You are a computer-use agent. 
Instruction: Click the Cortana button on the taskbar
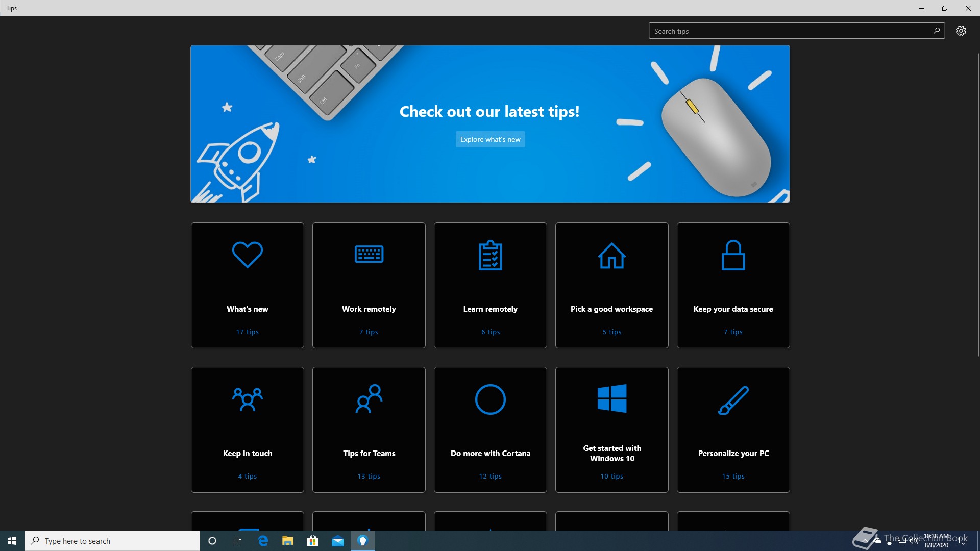click(x=212, y=541)
